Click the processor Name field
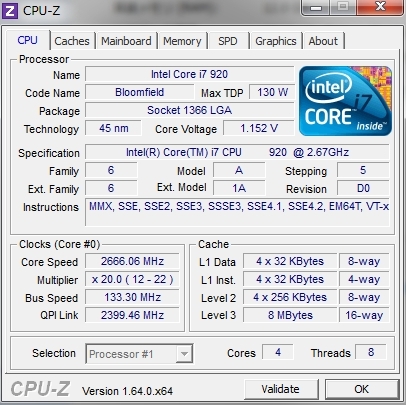 point(189,74)
